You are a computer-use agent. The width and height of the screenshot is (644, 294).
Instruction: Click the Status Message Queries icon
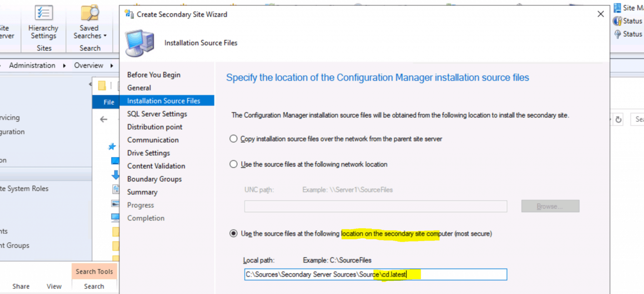(617, 21)
